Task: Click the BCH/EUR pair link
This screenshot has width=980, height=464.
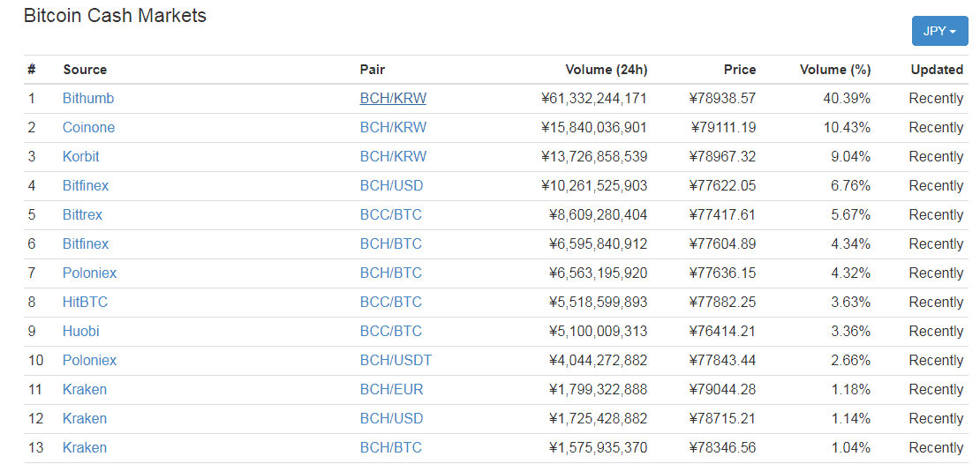Action: [x=391, y=390]
